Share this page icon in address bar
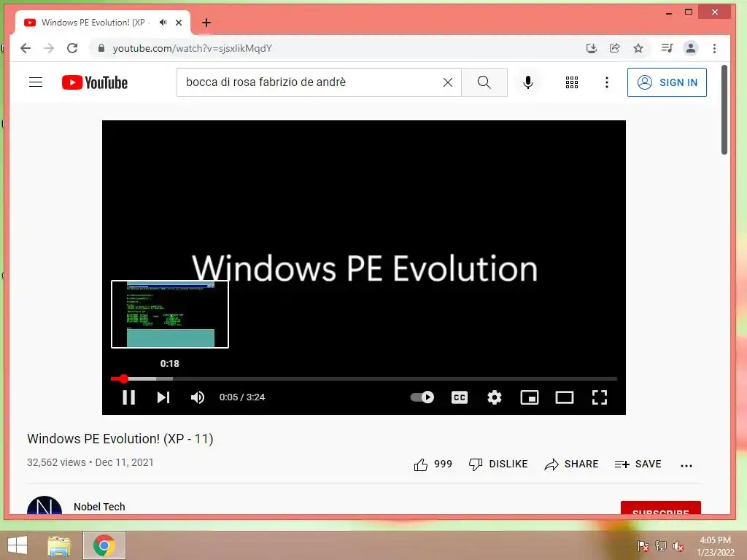 tap(614, 48)
